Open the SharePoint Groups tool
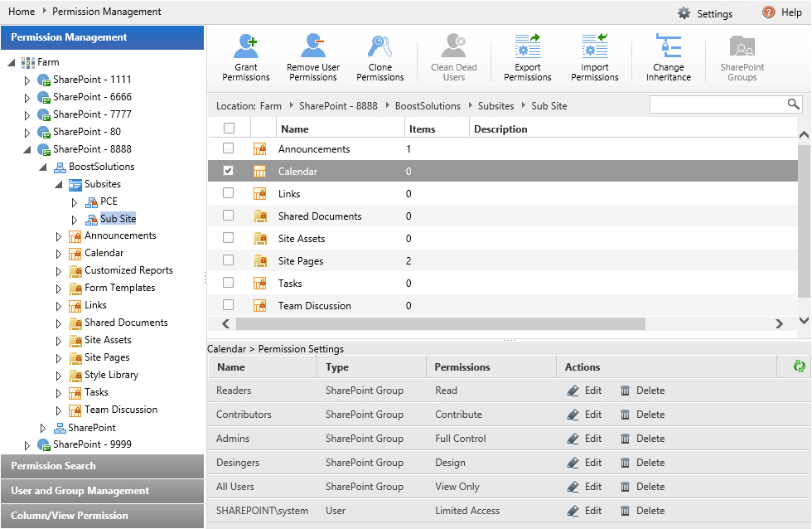Image resolution: width=812 pixels, height=529 pixels. (x=742, y=57)
